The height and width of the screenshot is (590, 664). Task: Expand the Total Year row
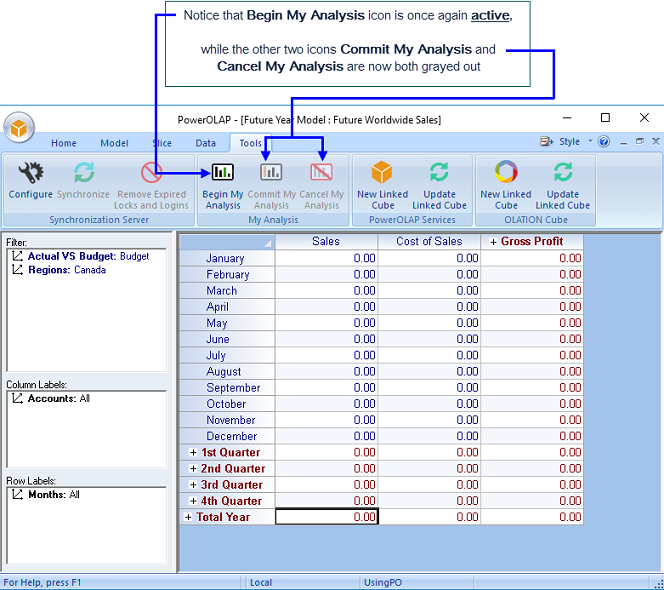click(x=188, y=517)
